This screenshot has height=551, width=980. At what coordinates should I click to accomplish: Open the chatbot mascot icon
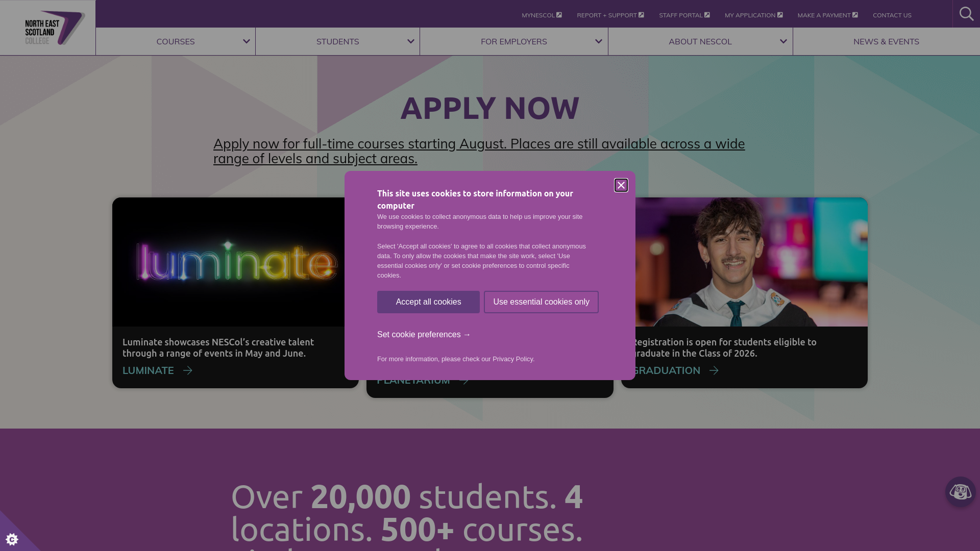pyautogui.click(x=960, y=492)
